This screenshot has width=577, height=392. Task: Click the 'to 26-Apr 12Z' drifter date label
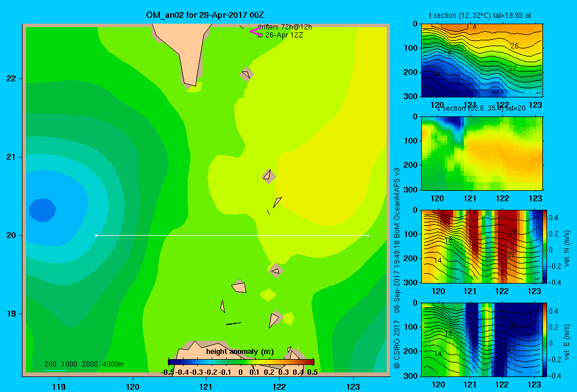[280, 35]
